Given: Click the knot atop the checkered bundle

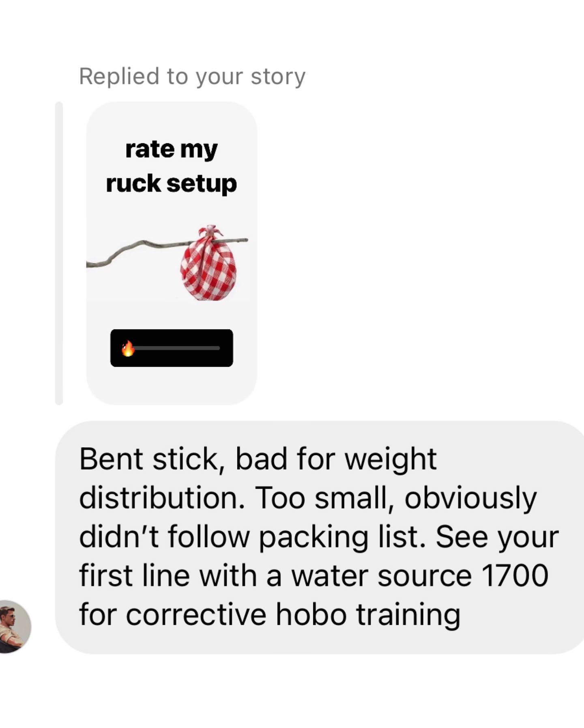Looking at the screenshot, I should point(210,232).
